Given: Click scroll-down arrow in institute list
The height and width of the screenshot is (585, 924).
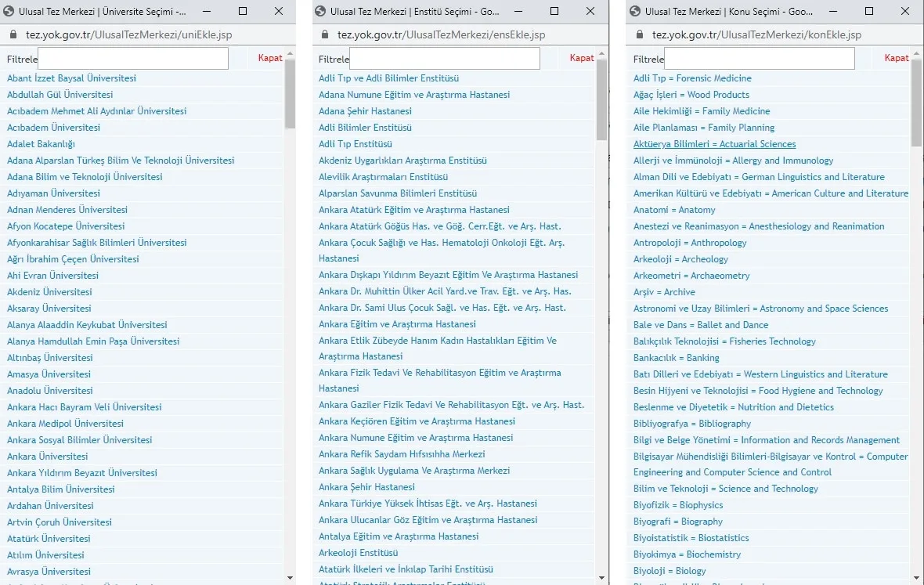Looking at the screenshot, I should pos(601,578).
